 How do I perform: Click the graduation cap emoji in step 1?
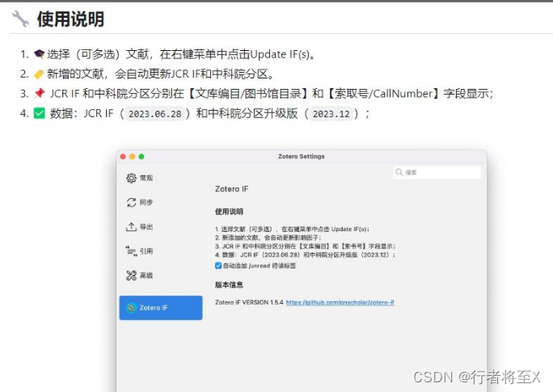click(39, 54)
